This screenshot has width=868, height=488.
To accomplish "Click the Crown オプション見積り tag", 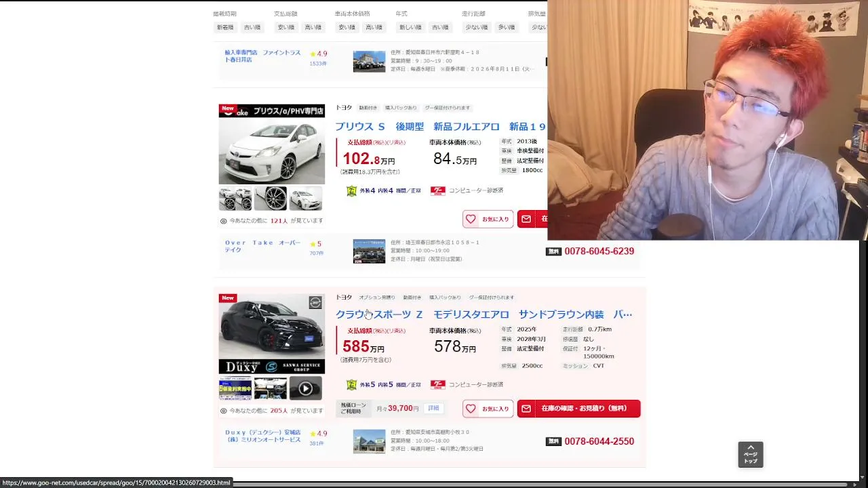I will (377, 298).
